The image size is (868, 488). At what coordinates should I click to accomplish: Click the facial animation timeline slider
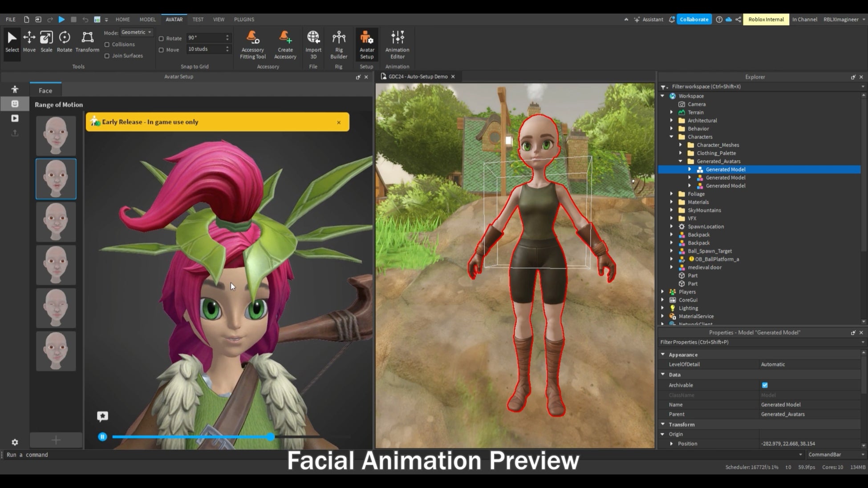click(271, 437)
